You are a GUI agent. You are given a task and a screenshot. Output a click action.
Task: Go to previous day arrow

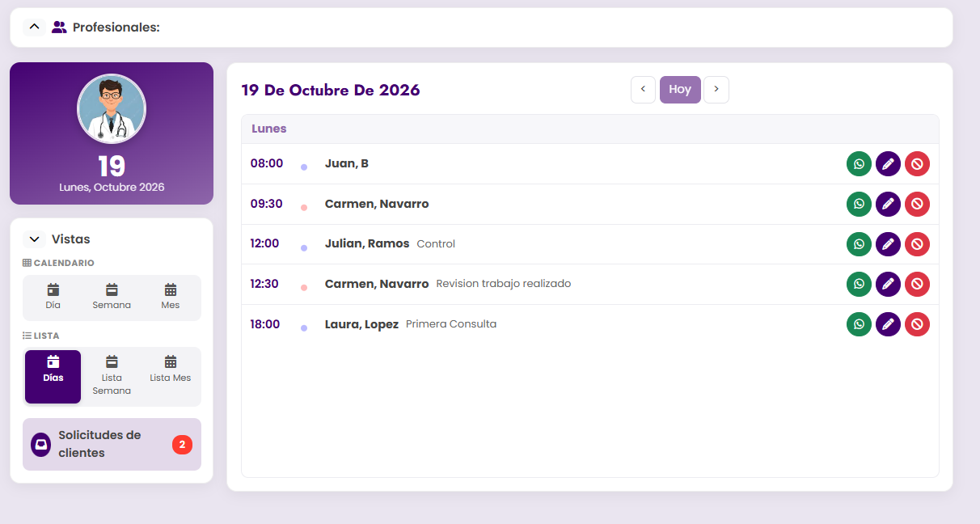click(643, 90)
